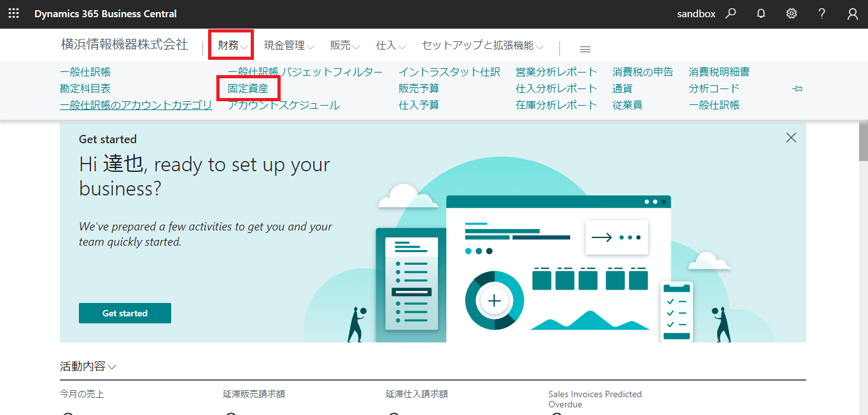The height and width of the screenshot is (415, 868).
Task: Open 販売予算 link
Action: [x=419, y=88]
